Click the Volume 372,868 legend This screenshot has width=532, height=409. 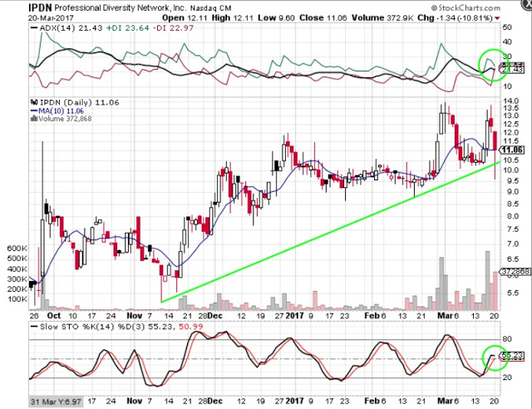[65, 119]
